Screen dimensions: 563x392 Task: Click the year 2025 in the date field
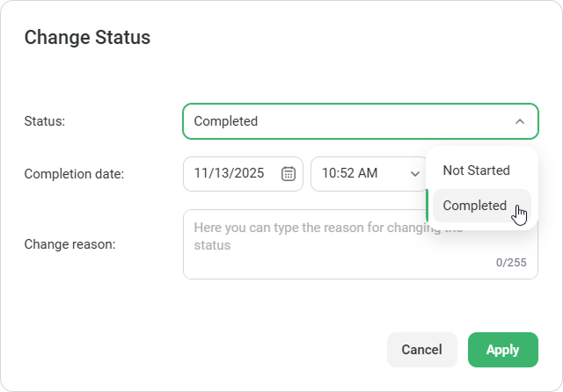point(249,173)
